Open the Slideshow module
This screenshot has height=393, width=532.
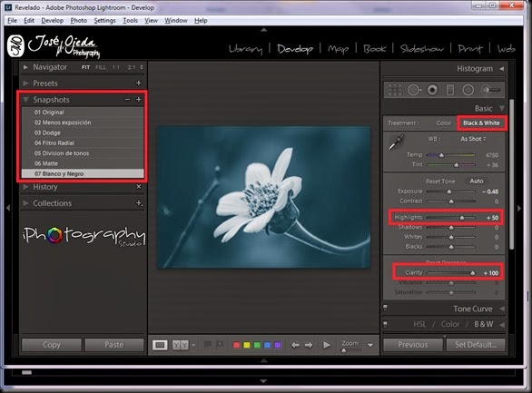click(422, 49)
